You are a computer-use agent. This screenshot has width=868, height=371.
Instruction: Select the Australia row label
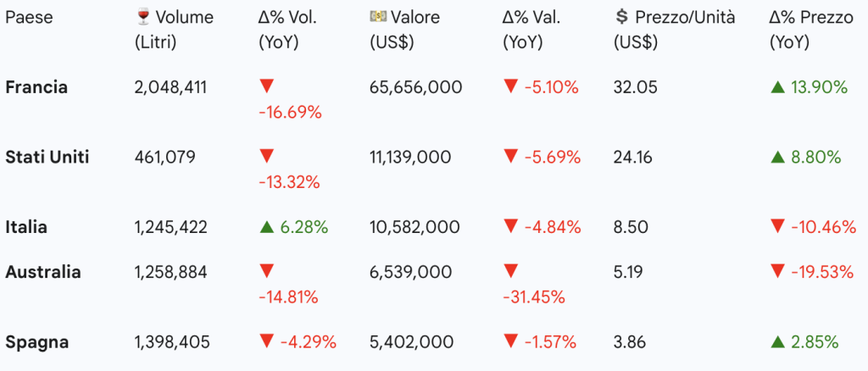pyautogui.click(x=43, y=272)
